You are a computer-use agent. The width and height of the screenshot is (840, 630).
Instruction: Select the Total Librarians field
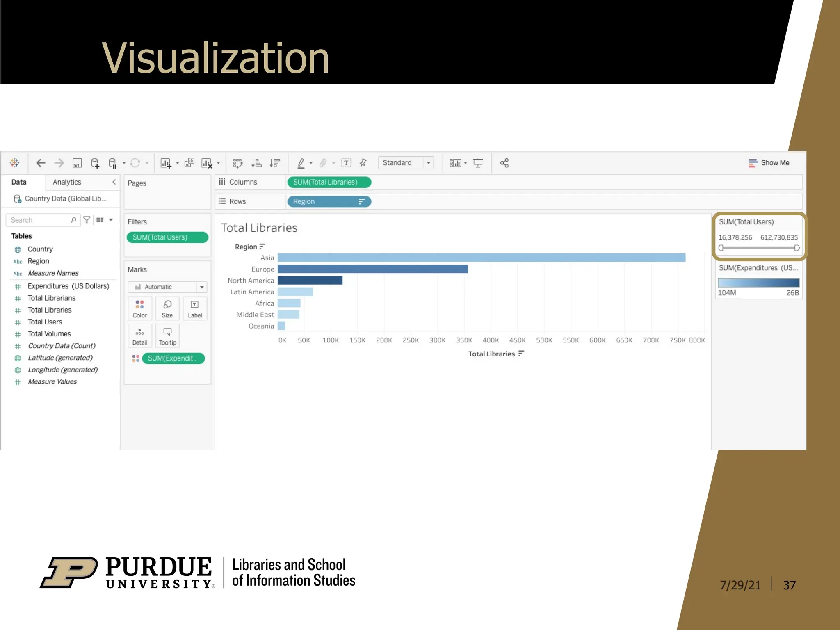52,298
